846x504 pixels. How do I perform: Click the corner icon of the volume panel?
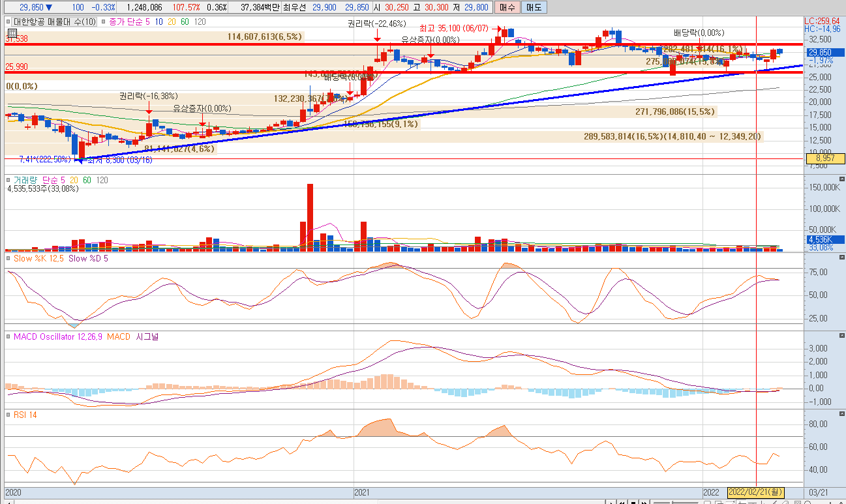click(841, 179)
